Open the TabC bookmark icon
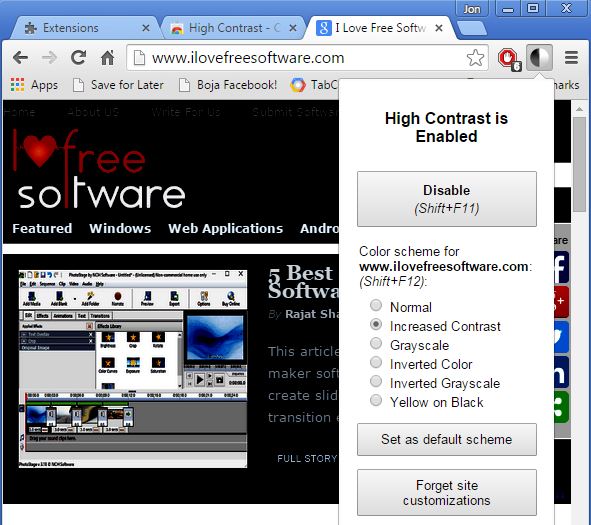The height and width of the screenshot is (525, 591). click(297, 85)
